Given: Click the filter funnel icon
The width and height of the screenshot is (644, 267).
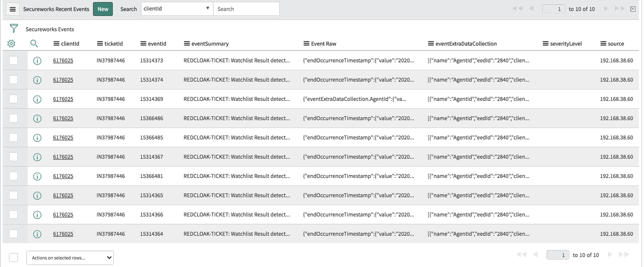Looking at the screenshot, I should 14,29.
